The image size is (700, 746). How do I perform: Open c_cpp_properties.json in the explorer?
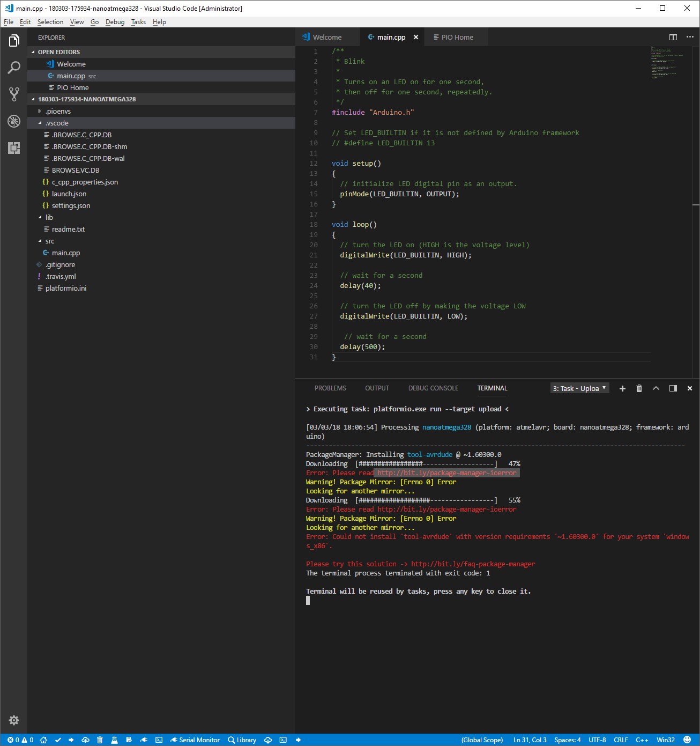(161, 182)
